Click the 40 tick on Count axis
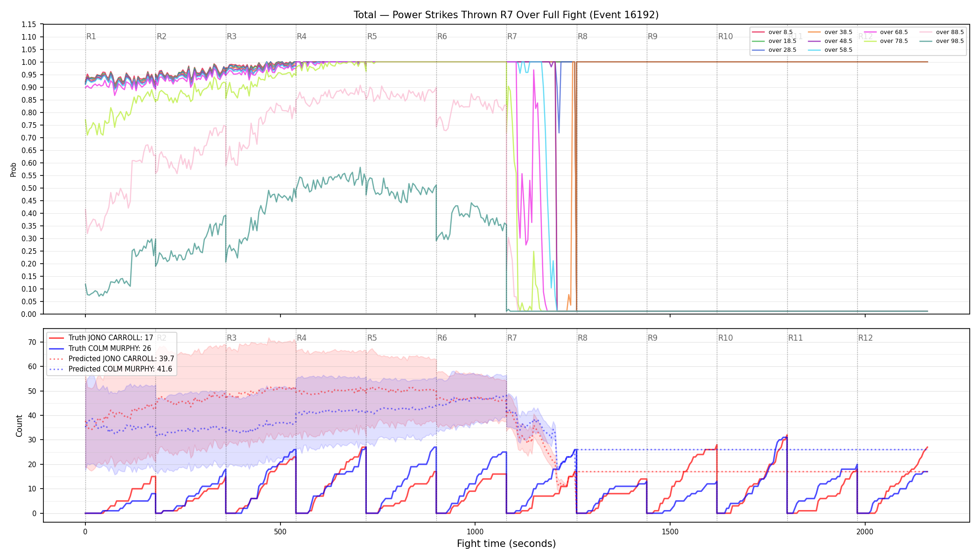Screen dimensions: 980x560 point(32,415)
